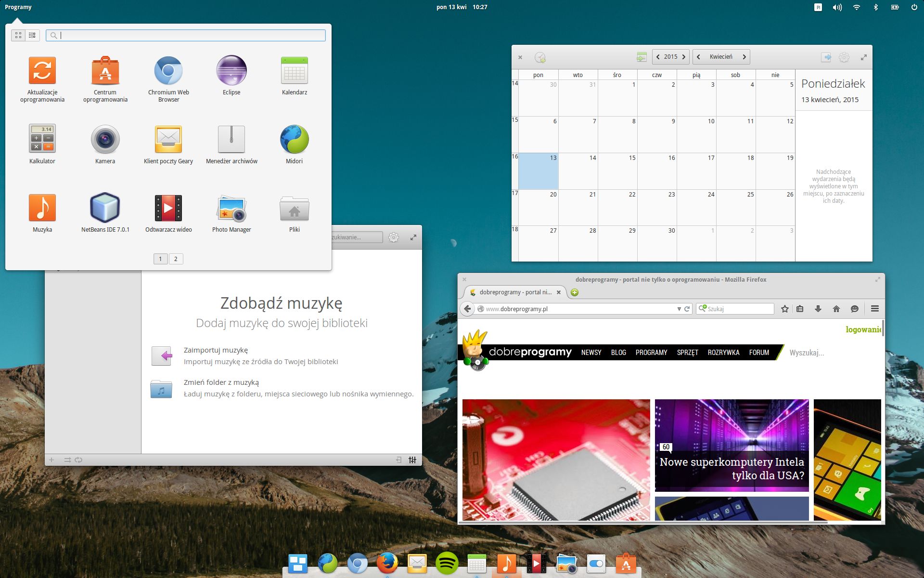Advance to month after Kwiecień

[744, 57]
